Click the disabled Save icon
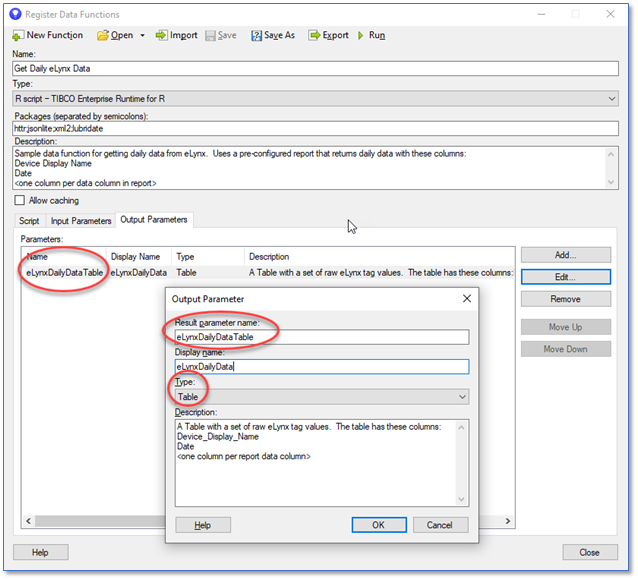 (211, 35)
